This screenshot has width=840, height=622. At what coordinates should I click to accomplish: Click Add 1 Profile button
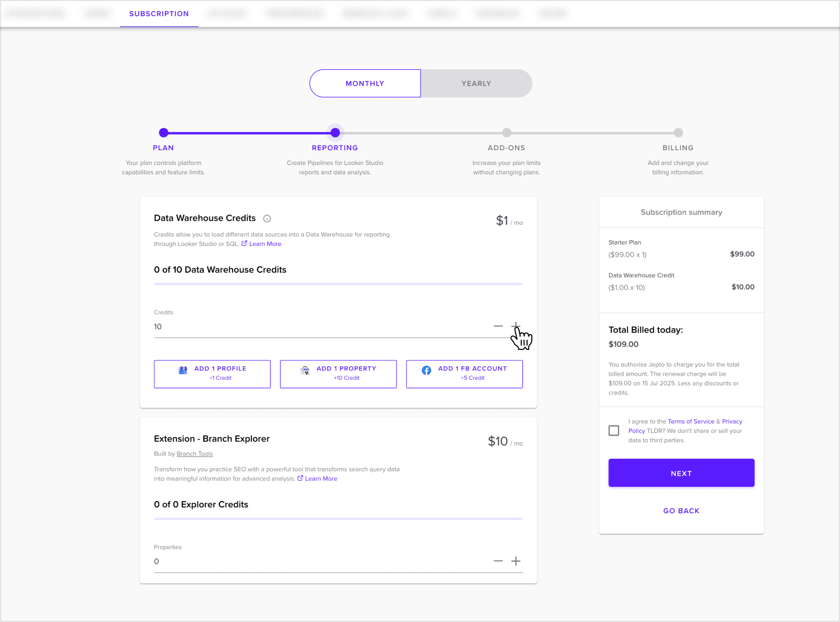[212, 374]
